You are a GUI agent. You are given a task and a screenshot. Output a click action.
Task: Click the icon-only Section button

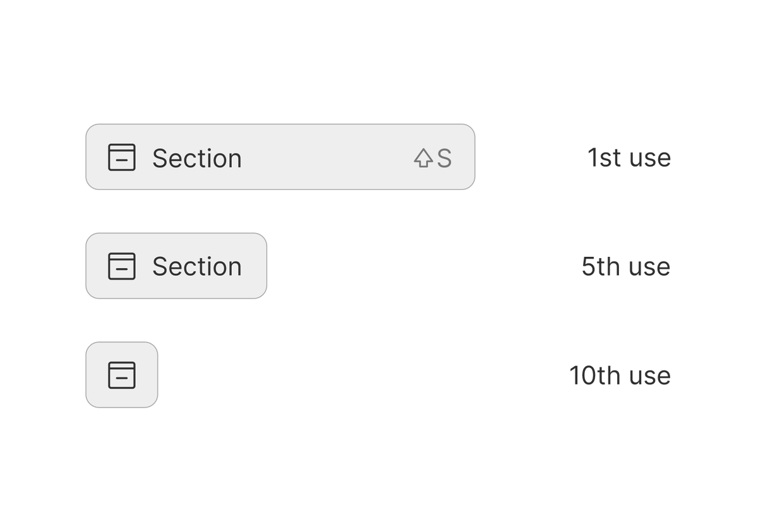pyautogui.click(x=122, y=375)
